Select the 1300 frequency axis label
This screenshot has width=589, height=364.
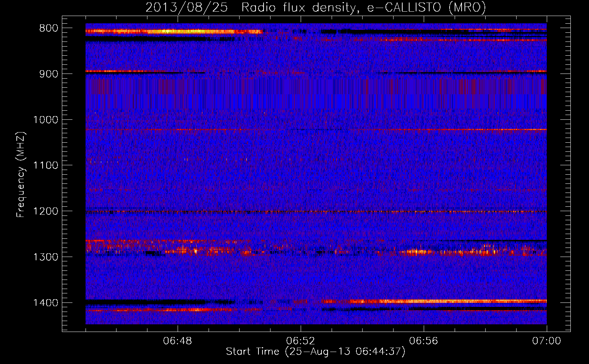coord(46,257)
